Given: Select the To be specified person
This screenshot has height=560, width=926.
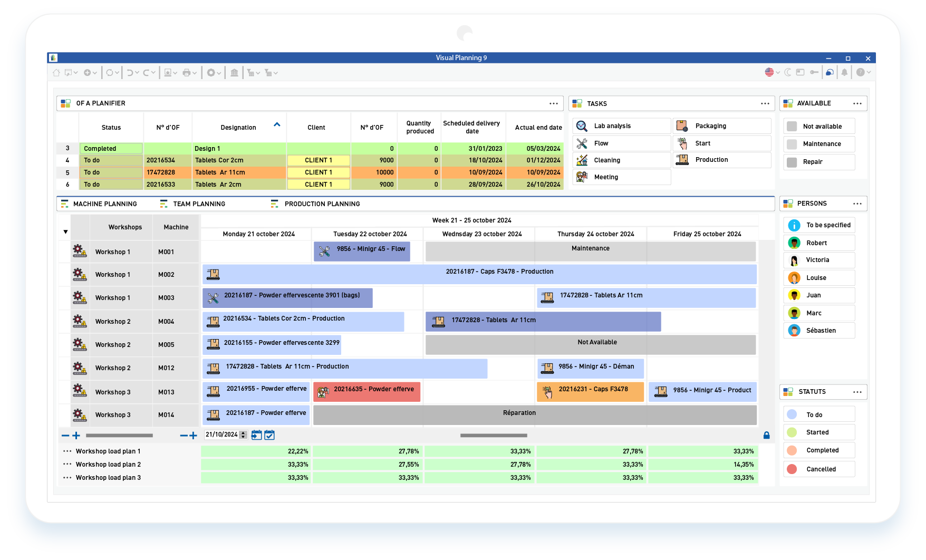Looking at the screenshot, I should (819, 225).
